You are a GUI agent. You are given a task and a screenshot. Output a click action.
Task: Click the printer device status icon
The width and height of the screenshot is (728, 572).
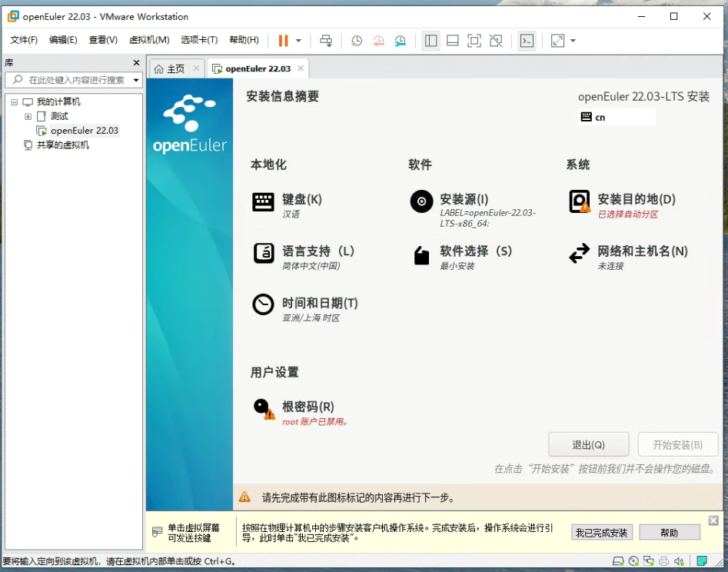663,561
